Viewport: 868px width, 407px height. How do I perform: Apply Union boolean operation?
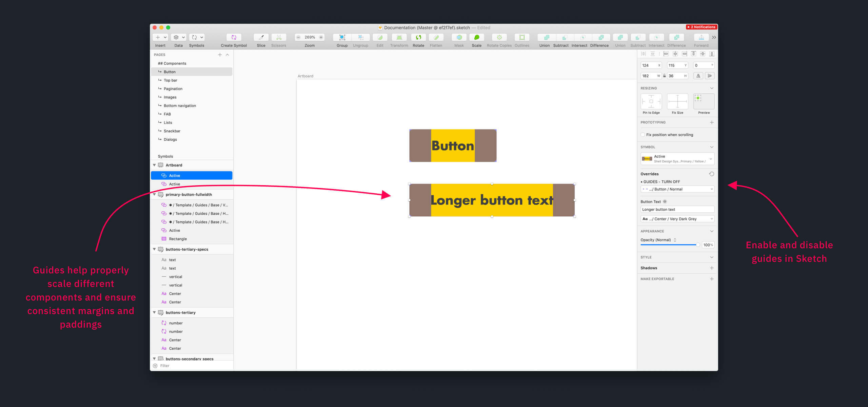[545, 37]
